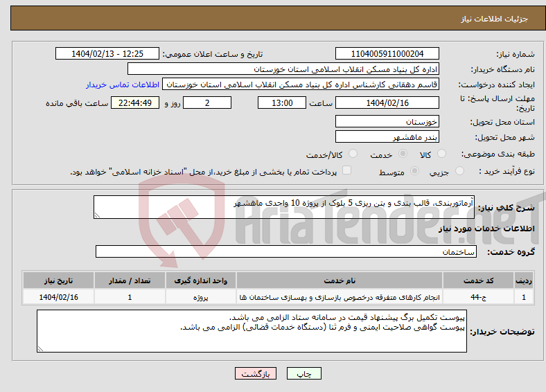546x392 pixels.
Task: Click the ردیف column header
Action: [524, 280]
